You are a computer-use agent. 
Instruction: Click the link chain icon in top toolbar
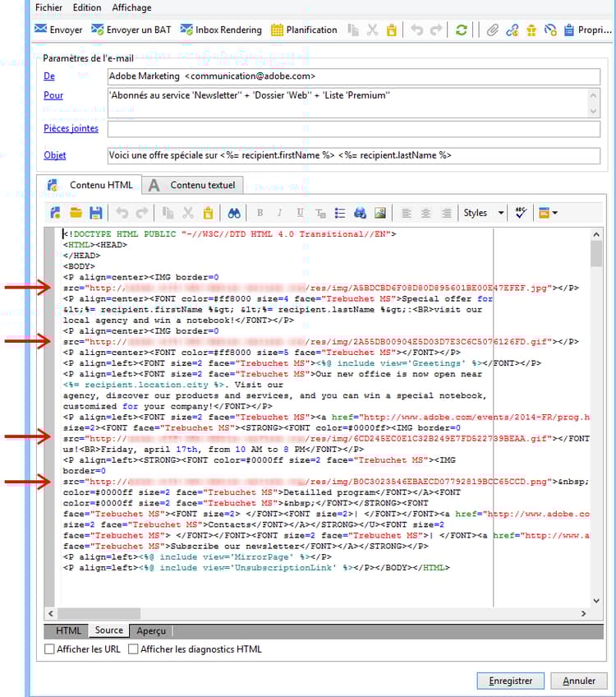coord(512,30)
